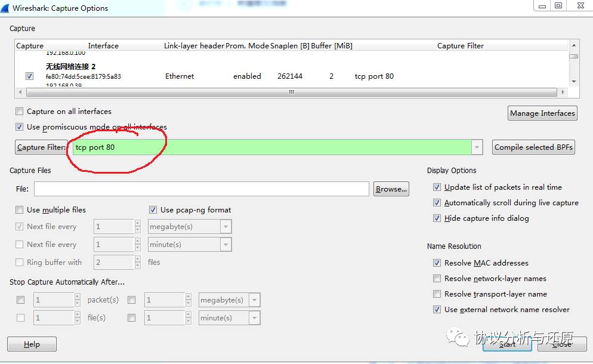Toggle Use external network name resolver
Screen dimensions: 593x364
click(x=437, y=310)
